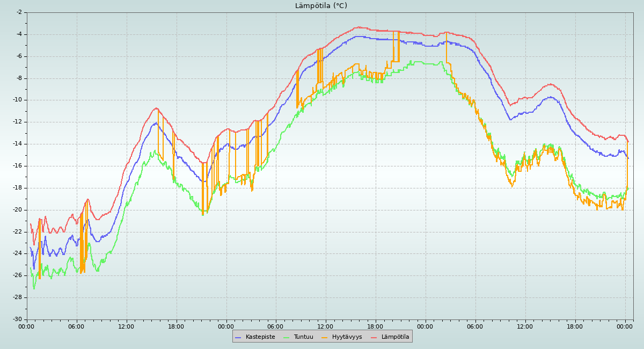Click the -26 label on the temperature axis
Screen dimensions: 644x349
(x=18, y=275)
